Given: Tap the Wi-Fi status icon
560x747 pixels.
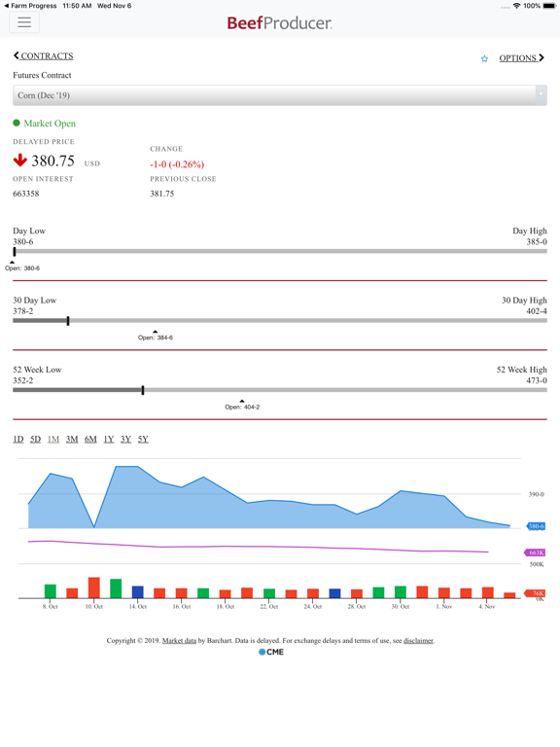Looking at the screenshot, I should coord(516,6).
